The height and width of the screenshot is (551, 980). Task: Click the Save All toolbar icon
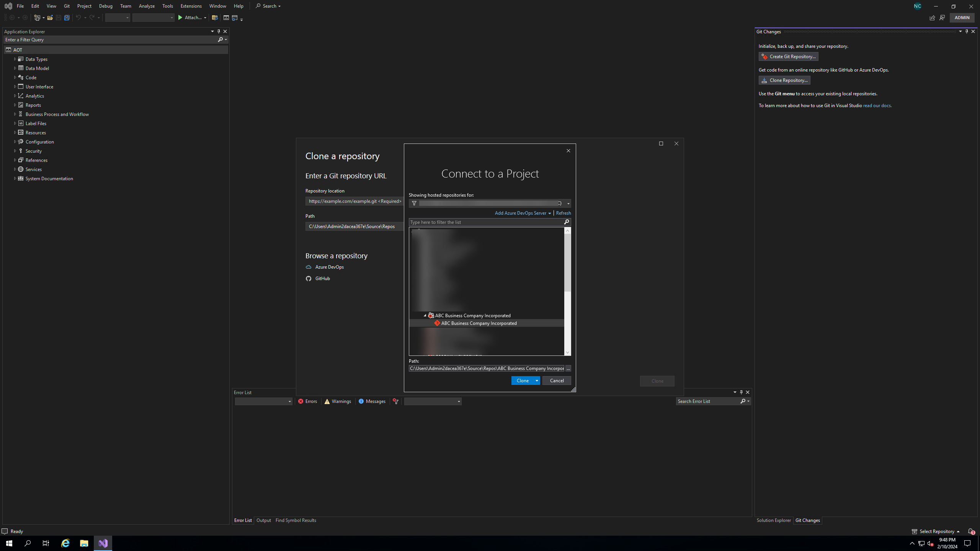[x=67, y=18]
